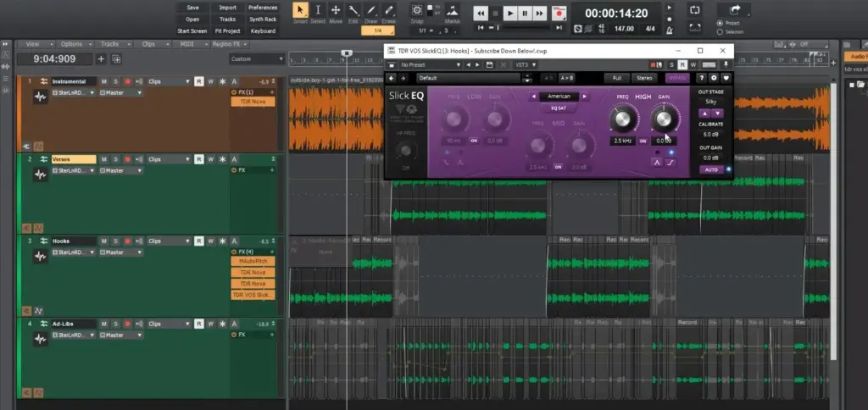868x410 pixels.
Task: Arm record on Hooks track
Action: [x=127, y=241]
